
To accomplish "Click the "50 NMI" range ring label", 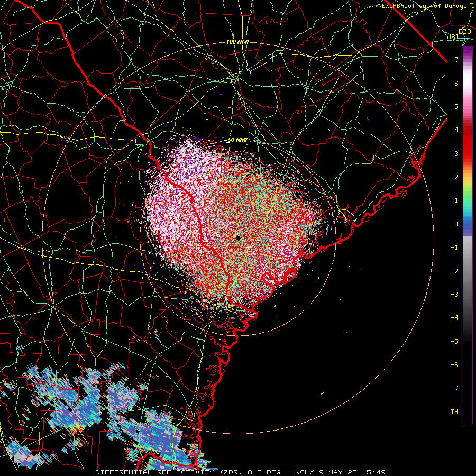I will 237,140.
